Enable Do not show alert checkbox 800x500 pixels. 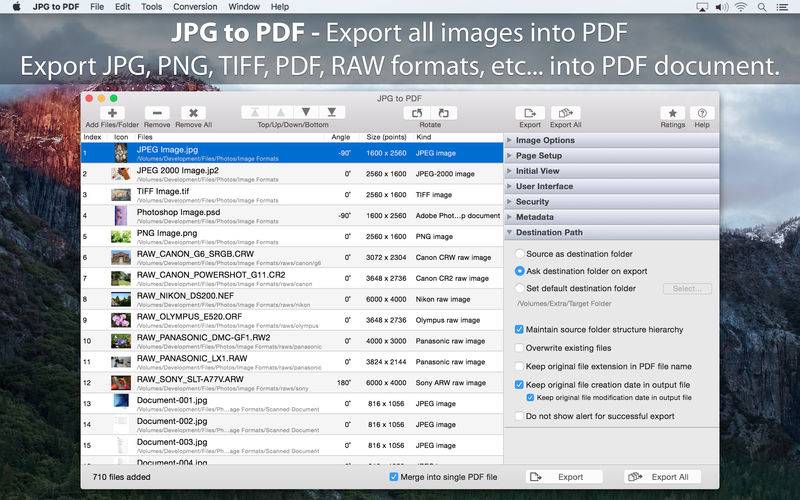tap(519, 416)
